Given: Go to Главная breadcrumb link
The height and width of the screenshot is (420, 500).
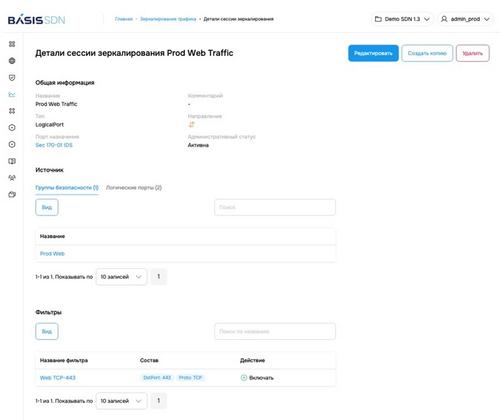Looking at the screenshot, I should 124,19.
